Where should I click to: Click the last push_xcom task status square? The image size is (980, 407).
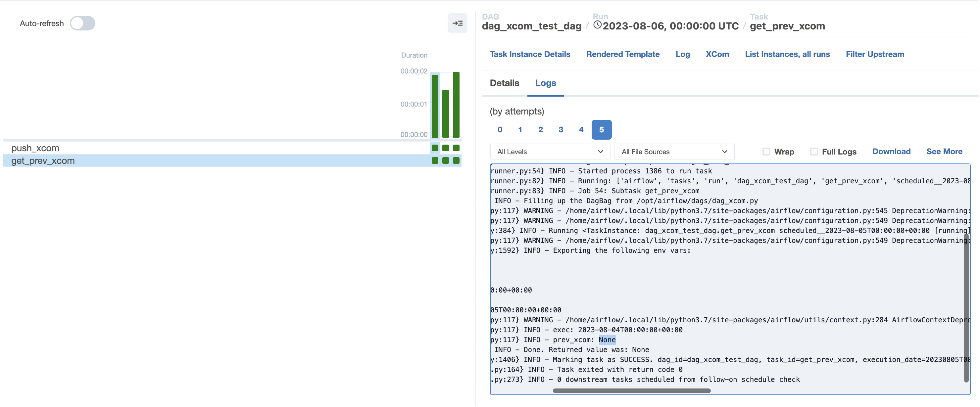[x=456, y=148]
